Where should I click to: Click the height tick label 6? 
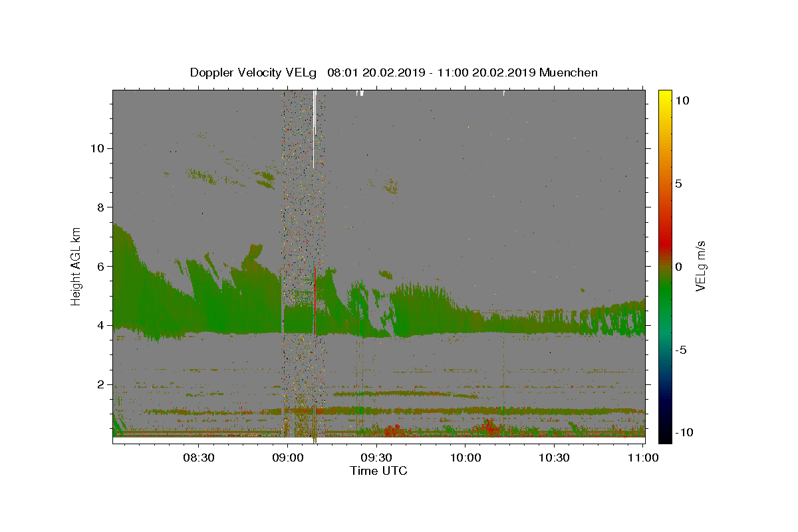pos(102,266)
